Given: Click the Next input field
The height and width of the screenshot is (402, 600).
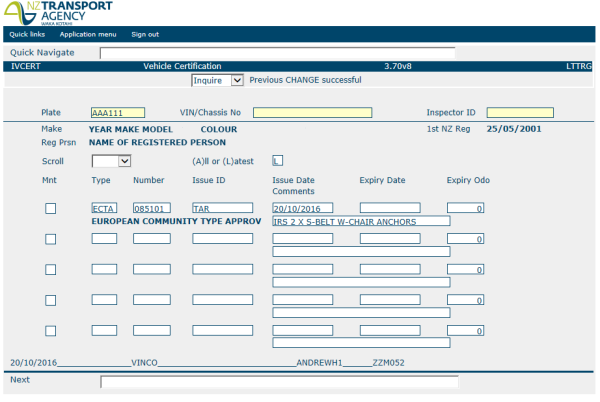Looking at the screenshot, I should pyautogui.click(x=279, y=381).
